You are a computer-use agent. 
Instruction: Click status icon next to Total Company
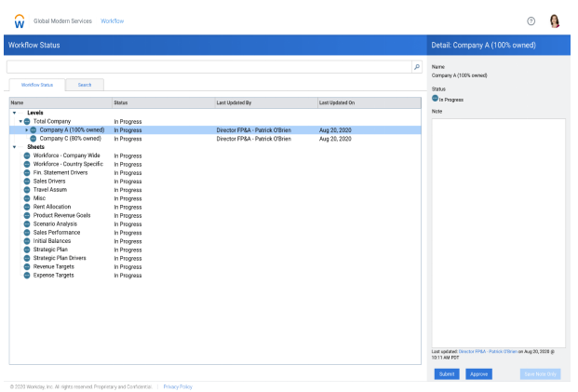tap(27, 121)
